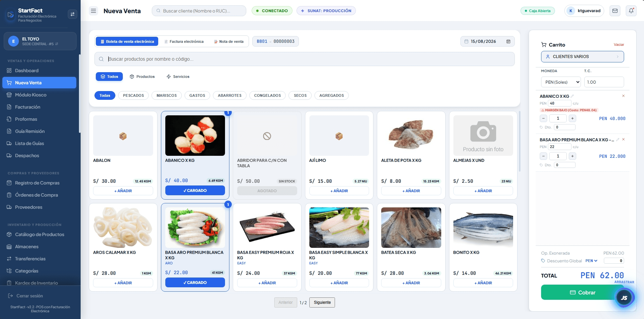Click the floating JS round button
The width and height of the screenshot is (644, 319).
click(x=624, y=298)
